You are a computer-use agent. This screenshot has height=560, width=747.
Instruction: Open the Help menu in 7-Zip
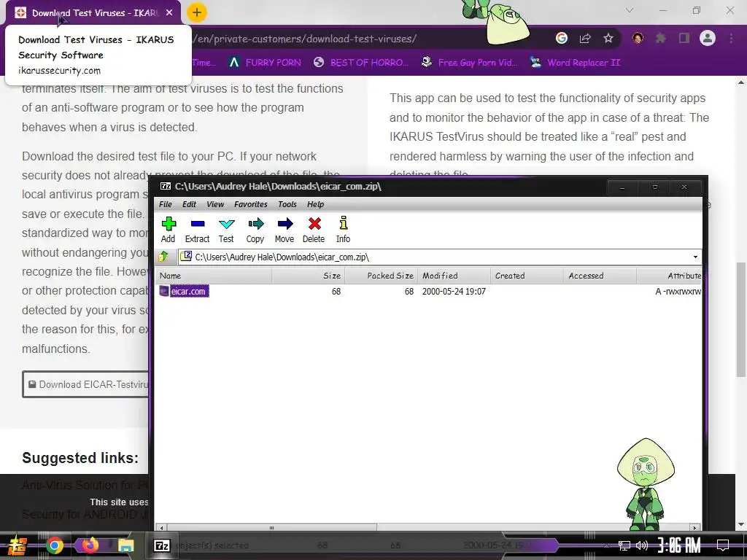click(315, 204)
